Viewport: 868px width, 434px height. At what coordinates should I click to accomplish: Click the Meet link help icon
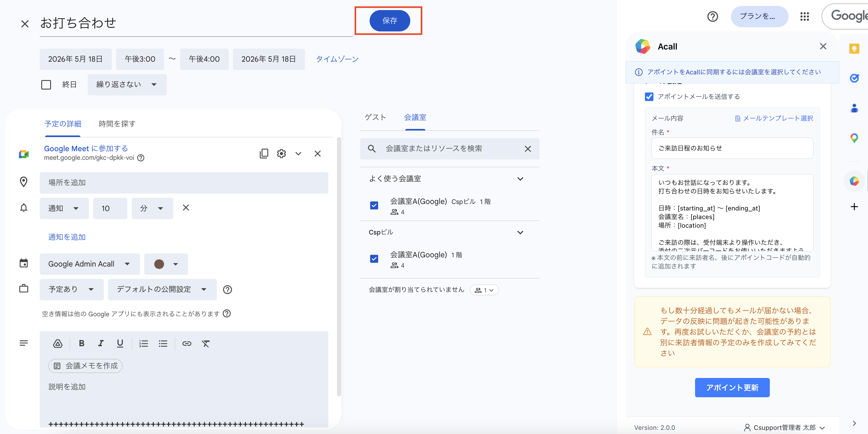[141, 158]
